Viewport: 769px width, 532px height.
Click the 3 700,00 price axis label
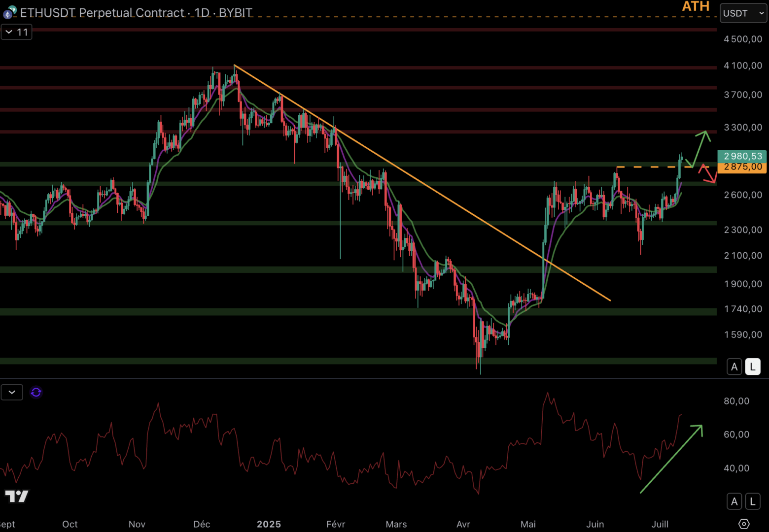(x=743, y=95)
